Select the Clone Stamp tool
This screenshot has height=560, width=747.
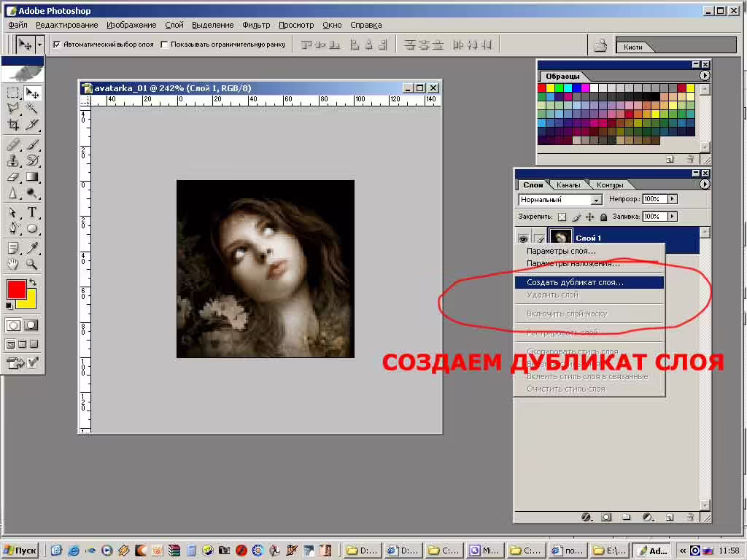[13, 160]
